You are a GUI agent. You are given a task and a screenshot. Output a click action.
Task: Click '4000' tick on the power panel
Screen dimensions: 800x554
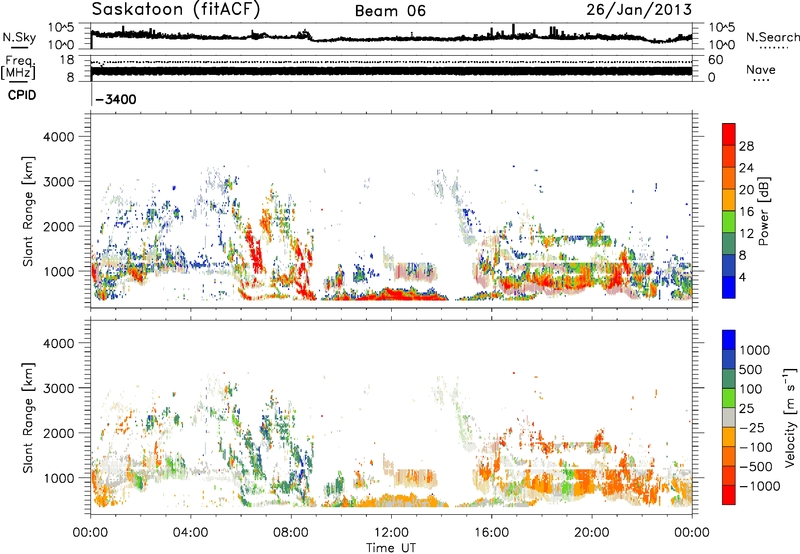pyautogui.click(x=58, y=137)
